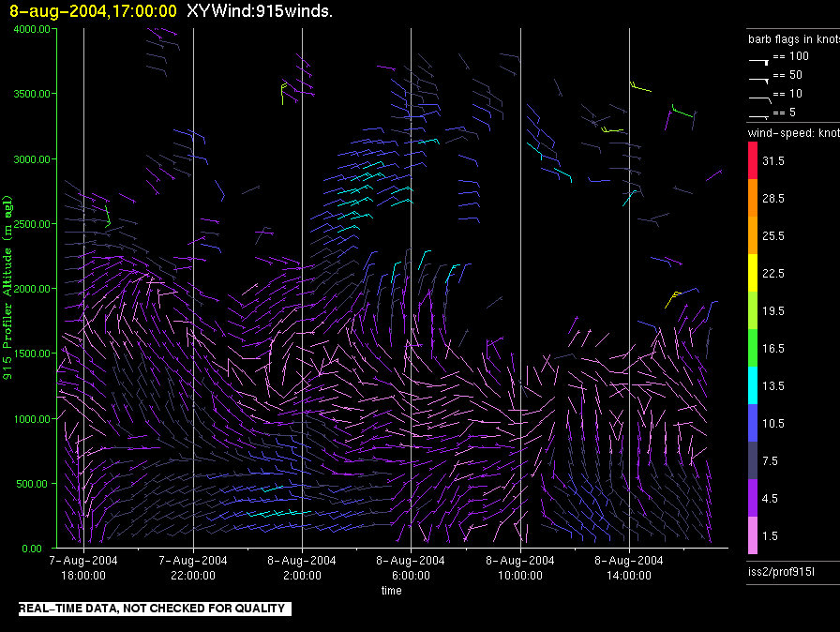
Task: Click the '8-Aug-2004 2:00:00' time label
Action: point(302,567)
